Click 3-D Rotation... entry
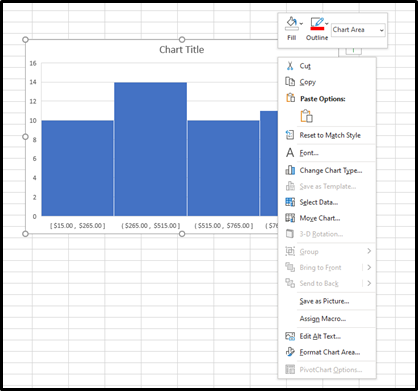The height and width of the screenshot is (391, 418). (x=321, y=234)
